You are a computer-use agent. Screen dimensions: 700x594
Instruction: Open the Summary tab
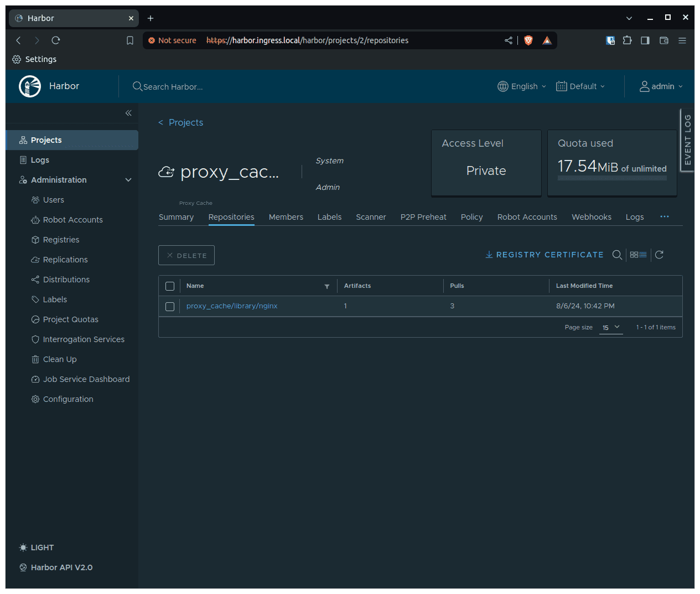pyautogui.click(x=176, y=217)
